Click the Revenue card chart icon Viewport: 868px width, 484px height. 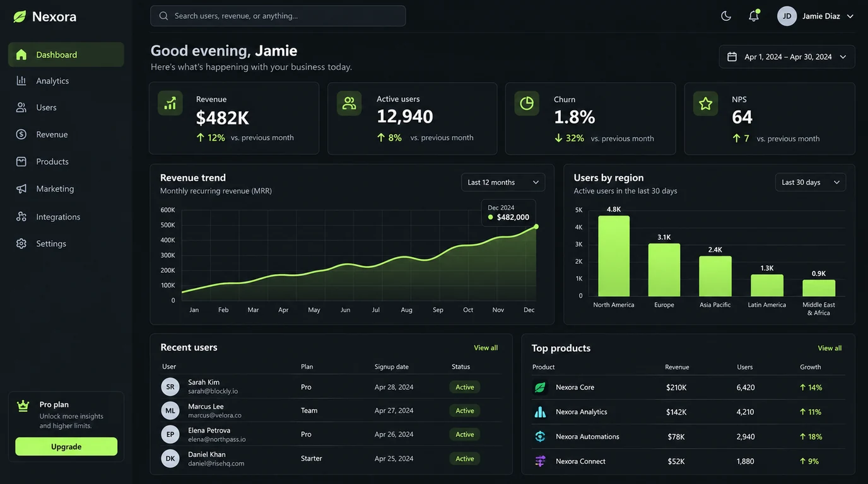pos(170,103)
